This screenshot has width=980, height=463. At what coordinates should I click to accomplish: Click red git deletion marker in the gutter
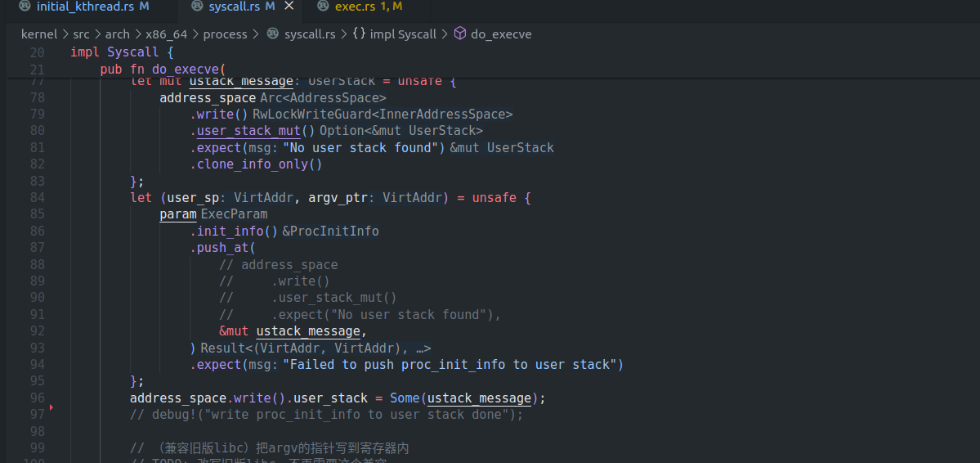51,407
